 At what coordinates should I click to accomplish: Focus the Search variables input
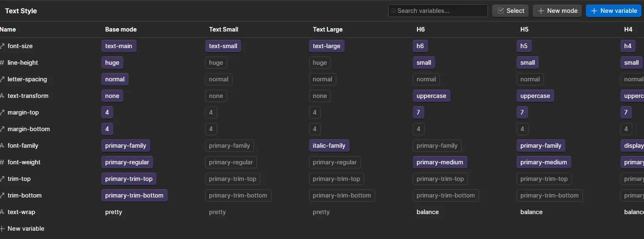coord(438,11)
